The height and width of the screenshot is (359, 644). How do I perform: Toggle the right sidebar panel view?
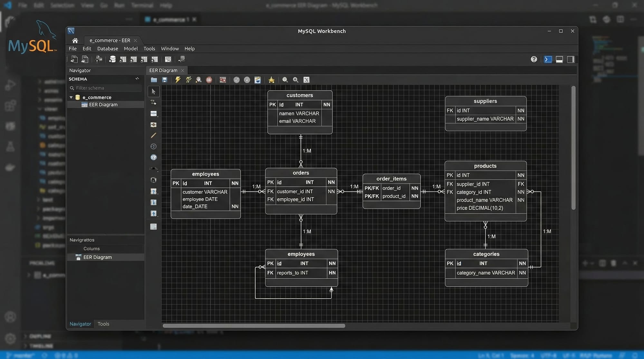point(571,60)
